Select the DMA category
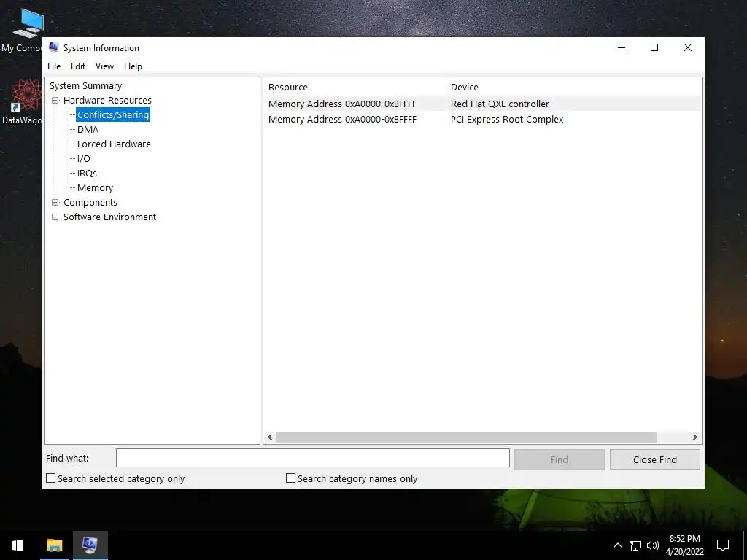 (88, 130)
